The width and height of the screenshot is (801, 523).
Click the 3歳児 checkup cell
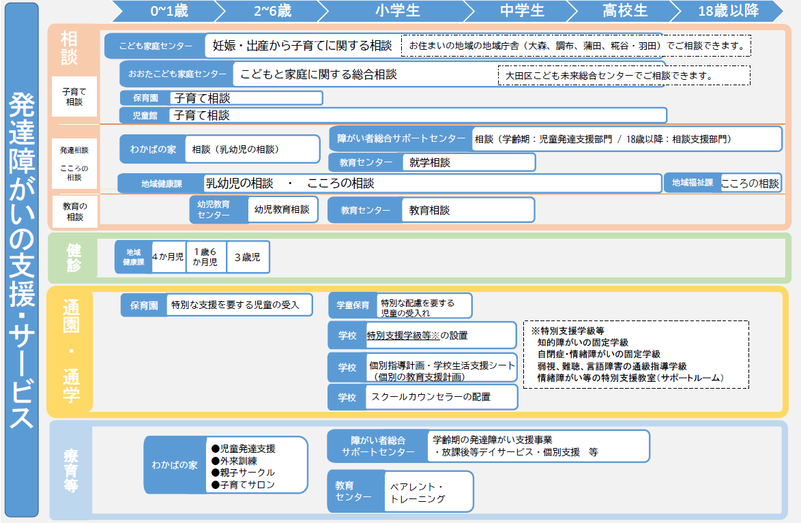pyautogui.click(x=248, y=257)
